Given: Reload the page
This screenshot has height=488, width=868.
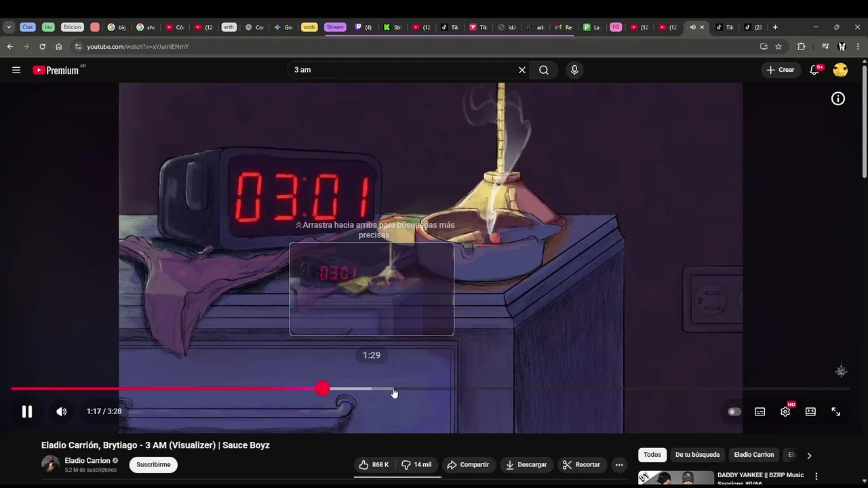Looking at the screenshot, I should click(42, 47).
